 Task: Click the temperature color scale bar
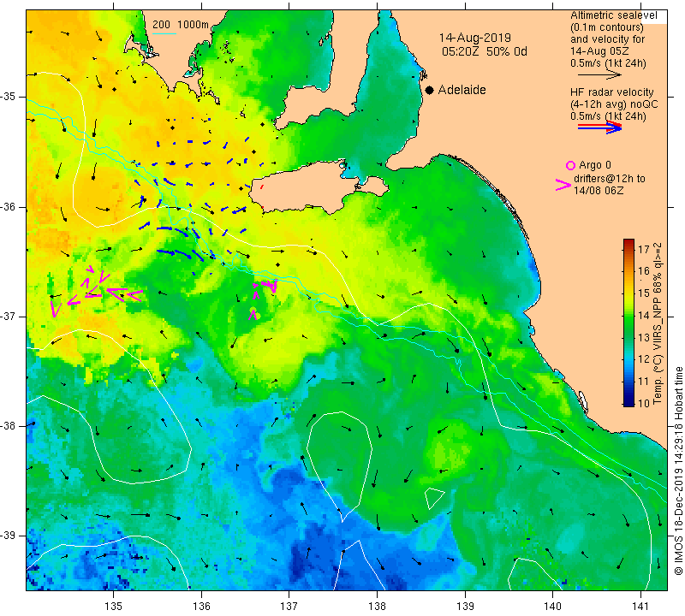point(628,323)
